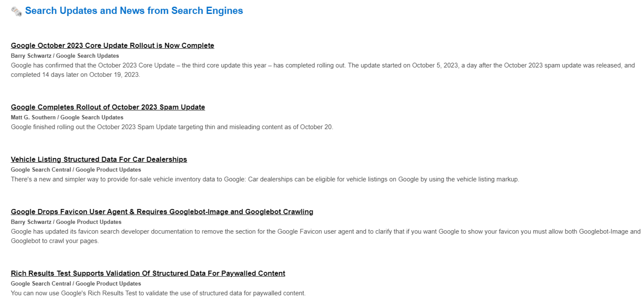
Task: Select Google Search Updates beside Matt G. Southern
Action: click(92, 117)
